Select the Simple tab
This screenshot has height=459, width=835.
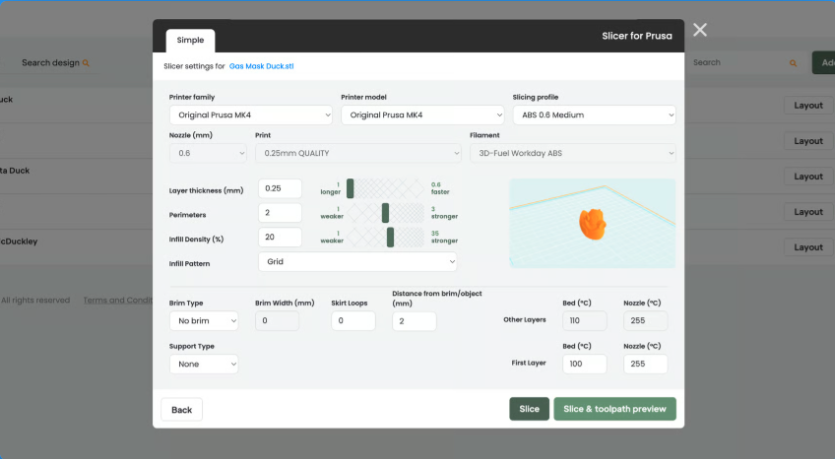[x=190, y=40]
